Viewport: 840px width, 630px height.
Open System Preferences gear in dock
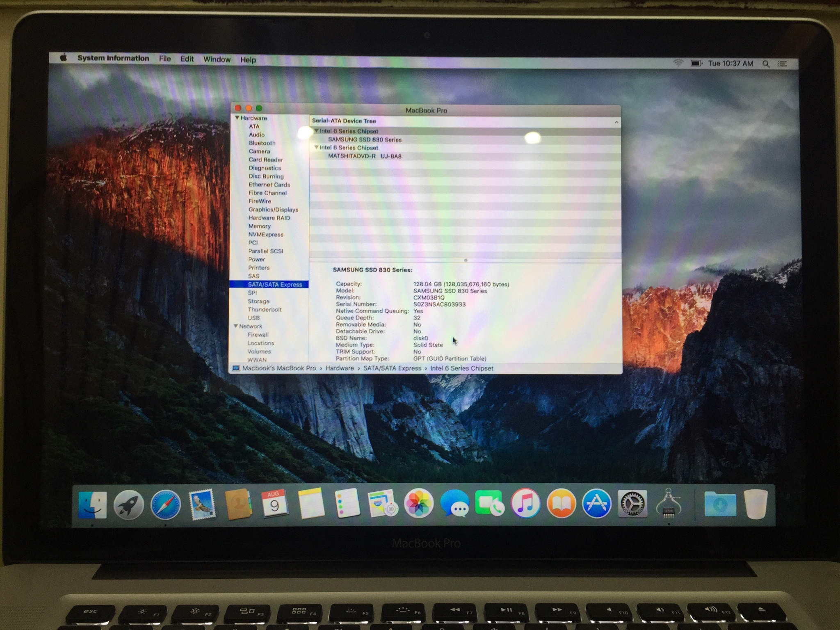pos(632,503)
